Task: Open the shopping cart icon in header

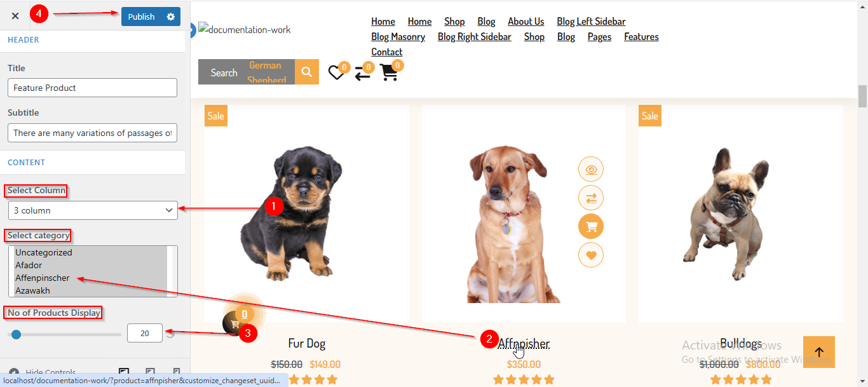Action: pos(389,72)
